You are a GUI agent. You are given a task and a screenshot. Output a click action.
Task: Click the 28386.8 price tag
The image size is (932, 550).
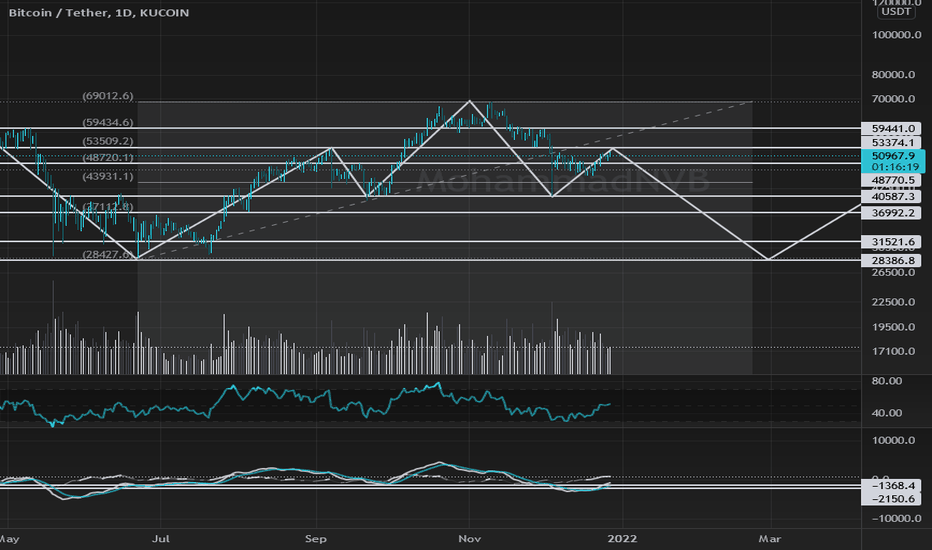(891, 260)
